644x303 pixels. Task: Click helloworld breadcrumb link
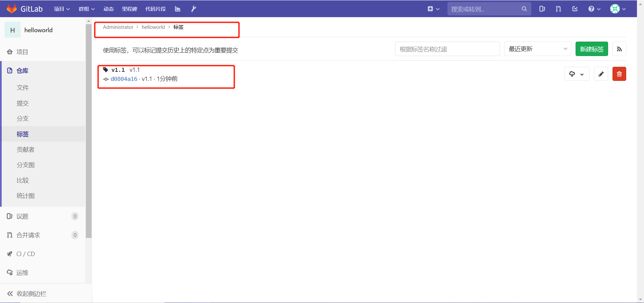(x=153, y=27)
